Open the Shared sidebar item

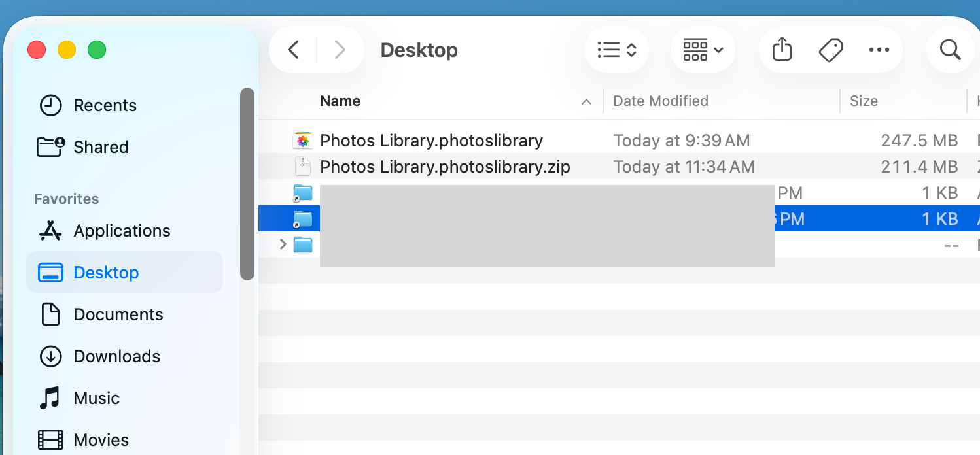click(101, 147)
